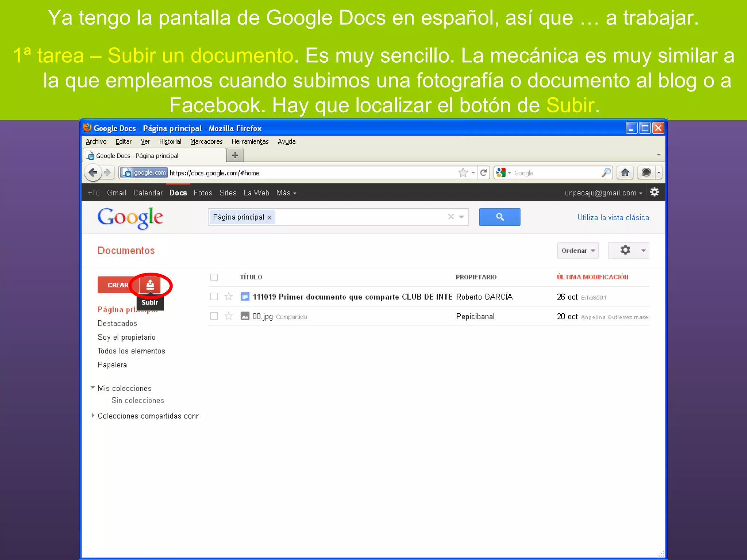Click +Tú in the Google bar

[93, 193]
